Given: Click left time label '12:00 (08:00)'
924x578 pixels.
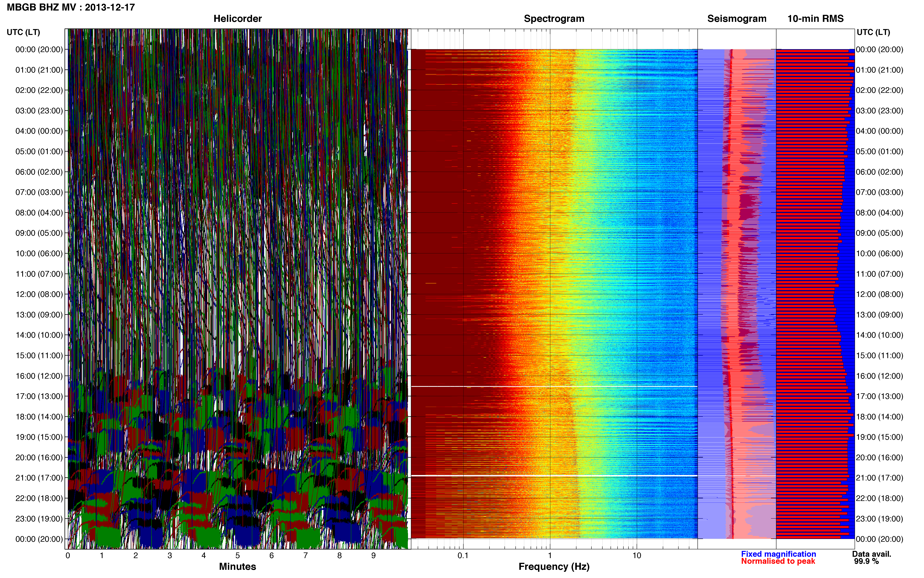Looking at the screenshot, I should pos(39,294).
